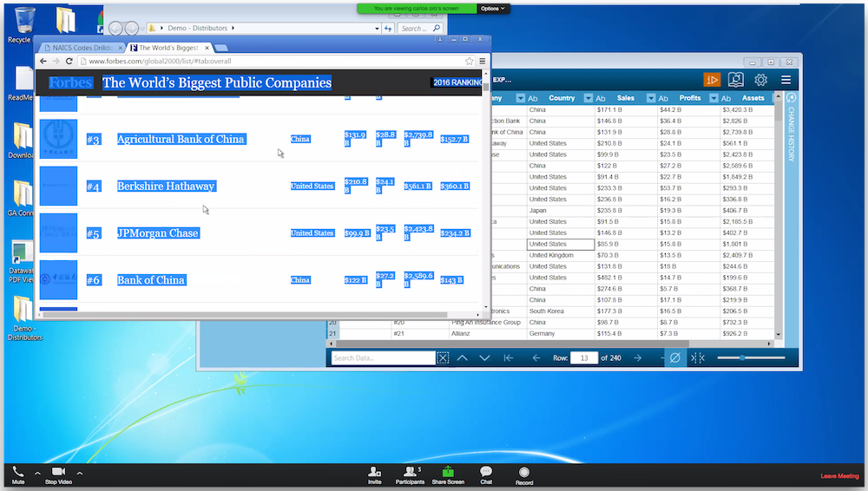Click the book help icon in header
The image size is (868, 491).
pos(736,80)
